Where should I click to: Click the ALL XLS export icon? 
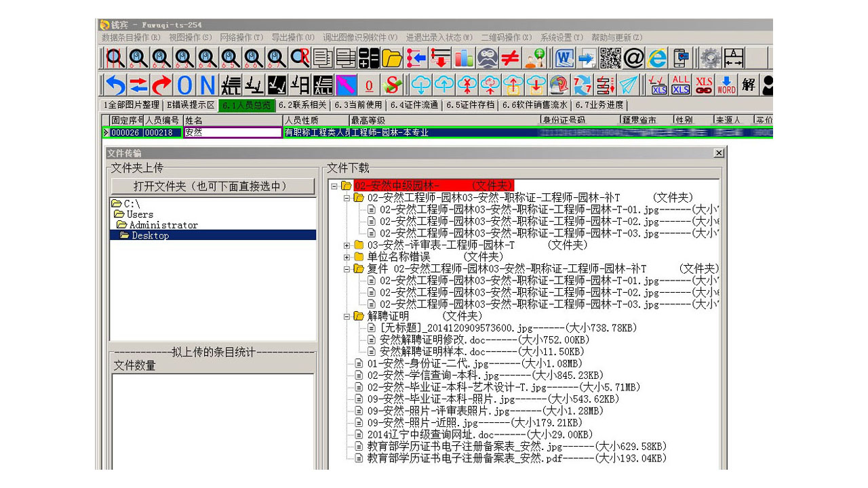[681, 85]
